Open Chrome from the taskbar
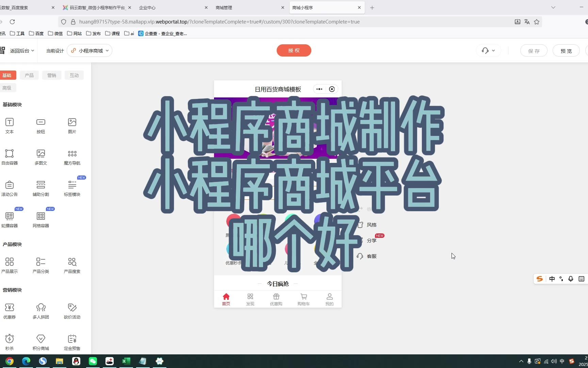Image resolution: width=588 pixels, height=368 pixels. tap(10, 361)
